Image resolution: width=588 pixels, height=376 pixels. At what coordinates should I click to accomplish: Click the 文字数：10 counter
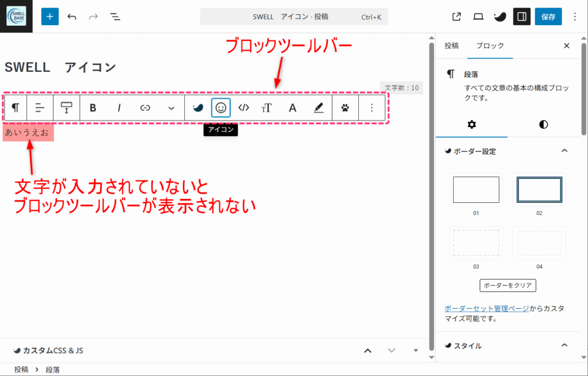coord(401,88)
